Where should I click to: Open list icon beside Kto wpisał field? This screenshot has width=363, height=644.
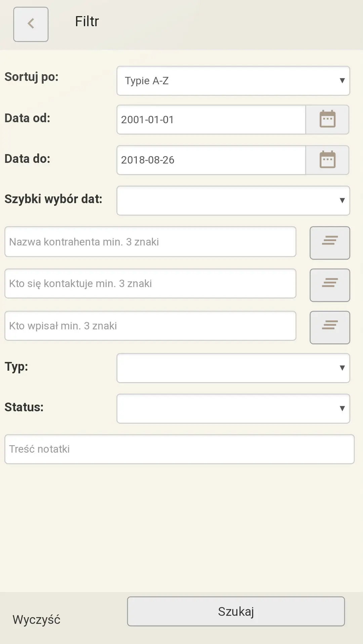tap(329, 327)
